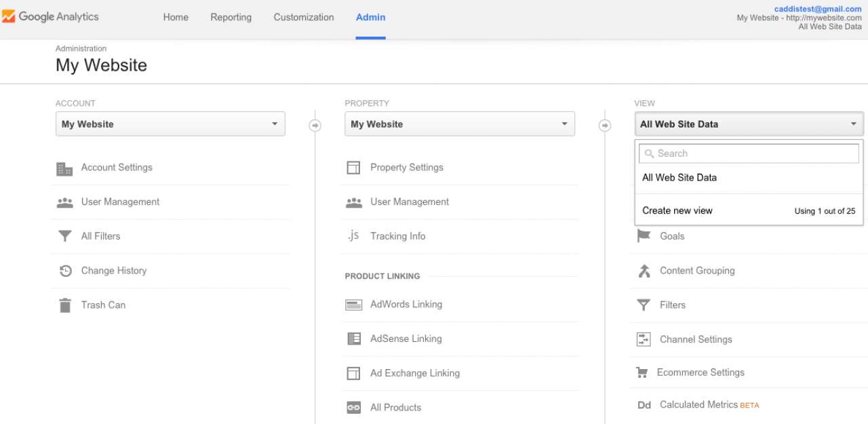Open Ad Exchange Linking
Screen dimensions: 868x424
click(415, 373)
